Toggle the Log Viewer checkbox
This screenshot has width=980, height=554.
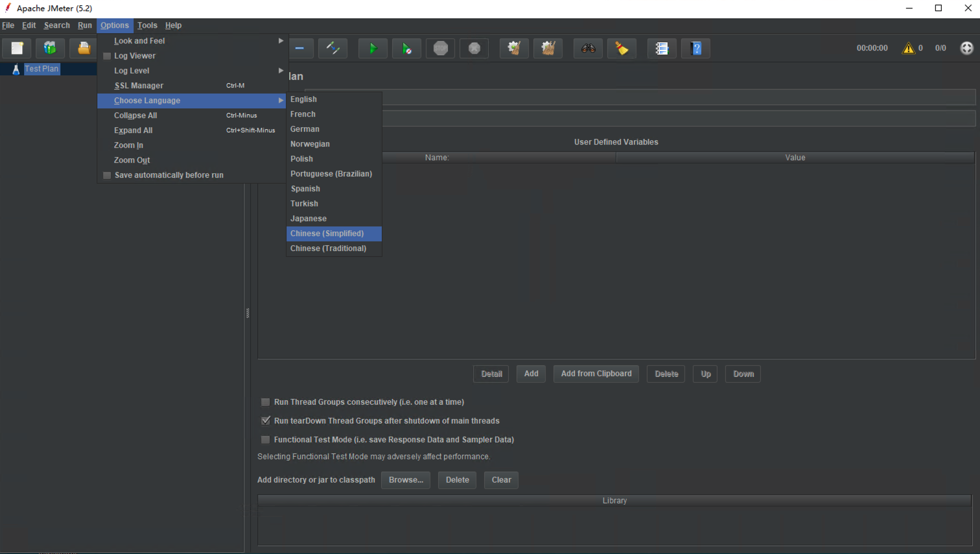108,56
